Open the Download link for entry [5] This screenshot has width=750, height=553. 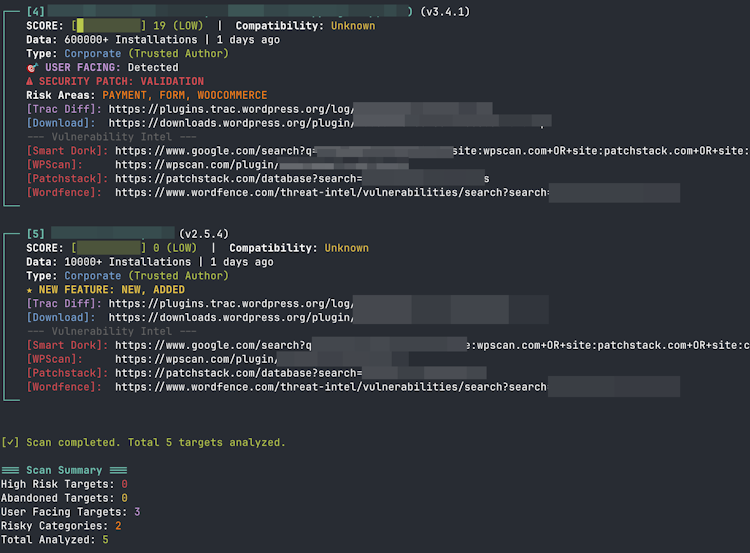click(x=329, y=317)
